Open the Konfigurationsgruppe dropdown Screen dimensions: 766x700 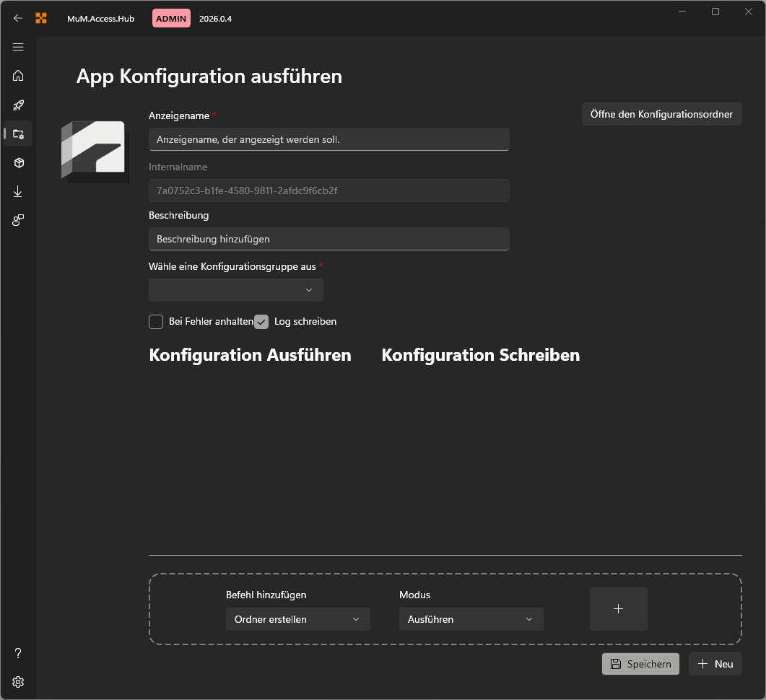pos(235,290)
